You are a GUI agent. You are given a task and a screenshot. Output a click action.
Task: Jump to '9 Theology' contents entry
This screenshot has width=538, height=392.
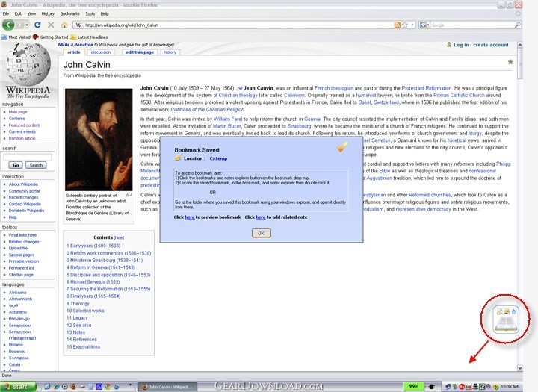pyautogui.click(x=78, y=303)
